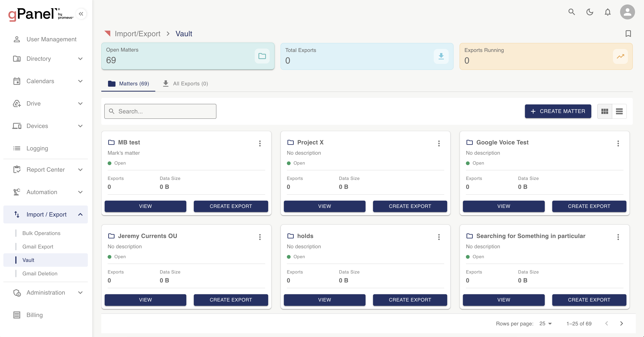The width and height of the screenshot is (644, 337).
Task: Switch to grid view layout
Action: pos(605,111)
